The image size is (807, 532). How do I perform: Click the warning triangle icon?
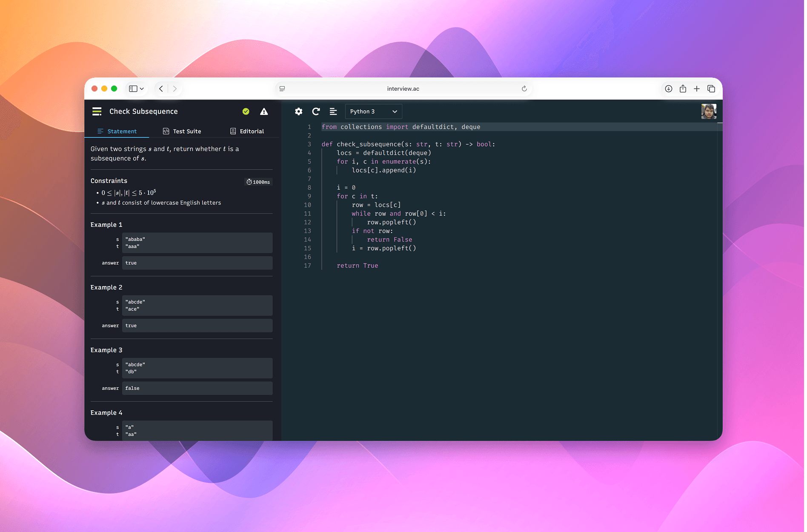(x=264, y=112)
